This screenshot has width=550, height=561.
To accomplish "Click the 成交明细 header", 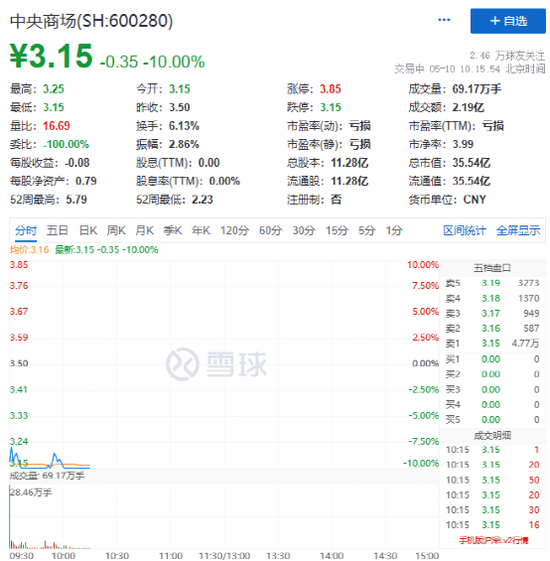I will 492,435.
